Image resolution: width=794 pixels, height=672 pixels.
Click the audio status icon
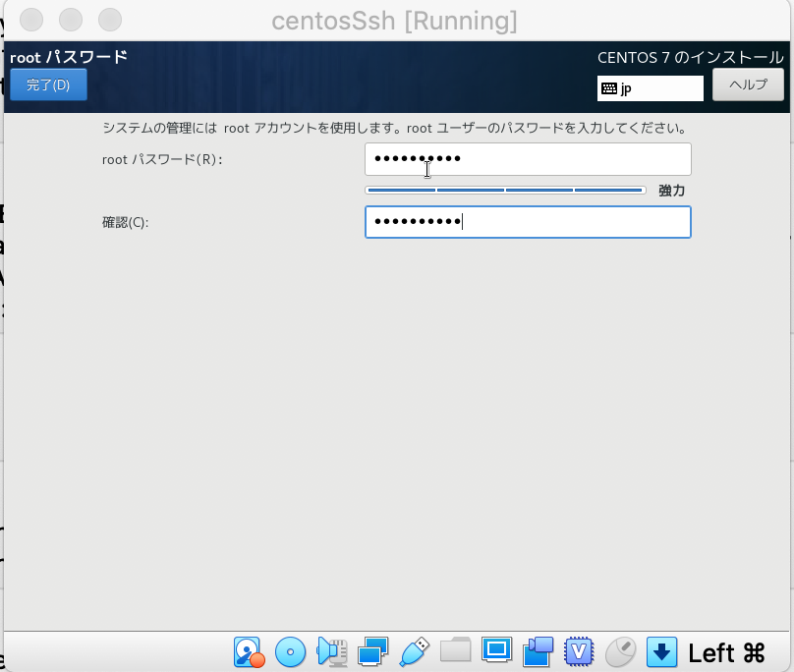(x=332, y=651)
